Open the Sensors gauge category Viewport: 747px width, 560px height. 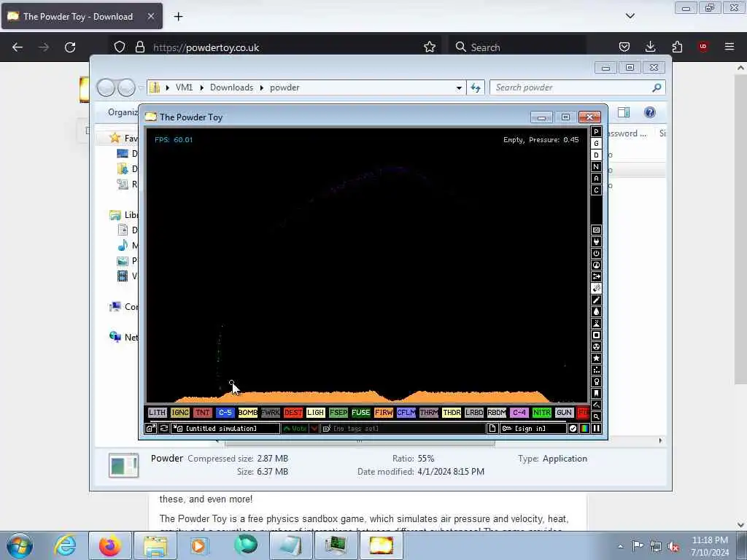pos(596,265)
